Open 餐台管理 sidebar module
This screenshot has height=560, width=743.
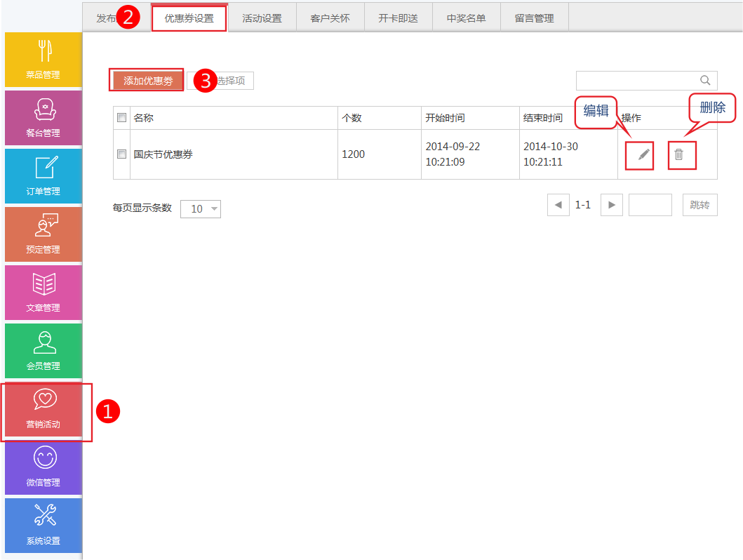click(43, 118)
